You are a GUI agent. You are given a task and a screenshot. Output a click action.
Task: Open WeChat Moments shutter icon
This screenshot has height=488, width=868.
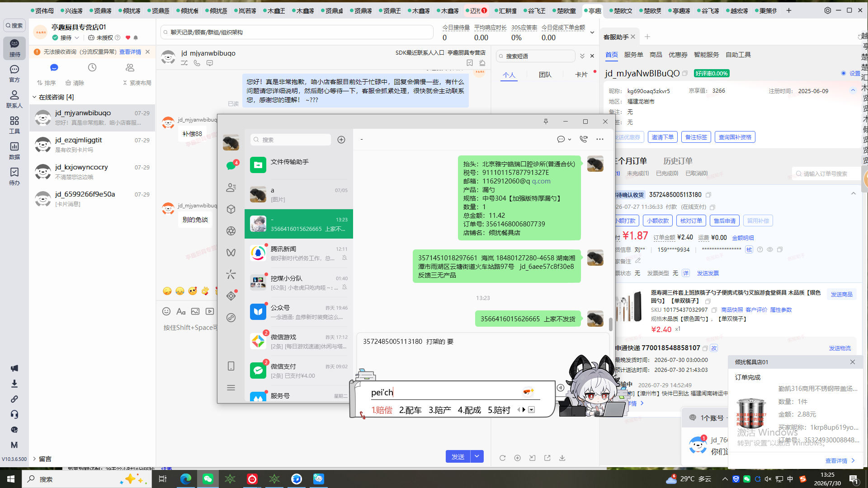coord(231,231)
